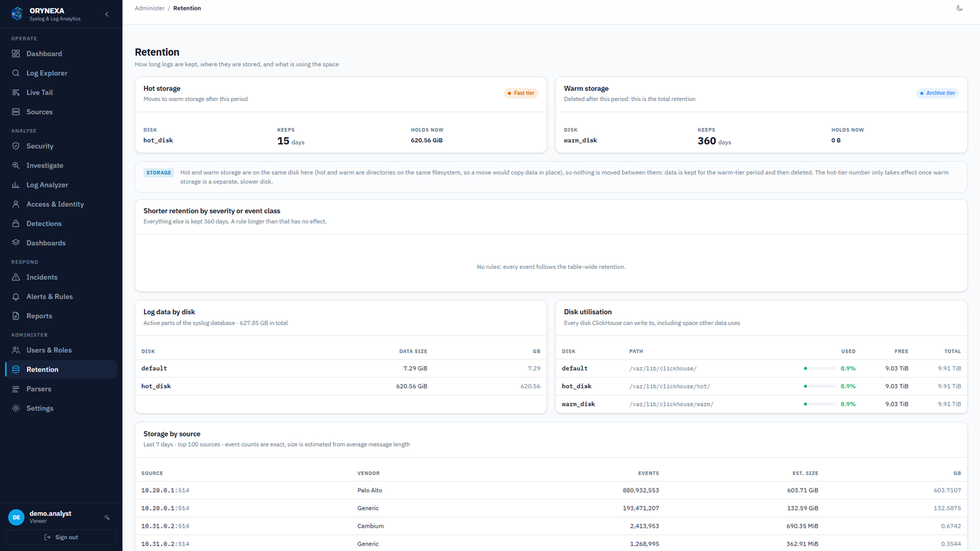Click source 10.31.0.2:514 in Cambium row
Image resolution: width=980 pixels, height=551 pixels.
pyautogui.click(x=165, y=526)
